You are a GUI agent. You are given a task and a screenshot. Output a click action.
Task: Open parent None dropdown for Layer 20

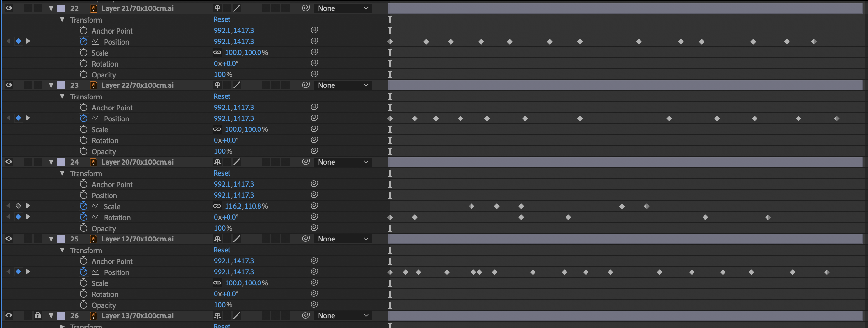[343, 162]
